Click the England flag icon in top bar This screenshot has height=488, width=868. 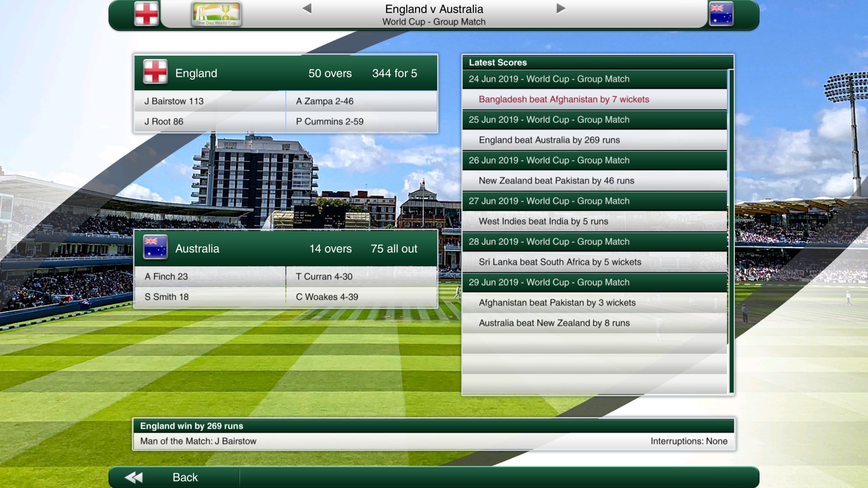point(146,13)
